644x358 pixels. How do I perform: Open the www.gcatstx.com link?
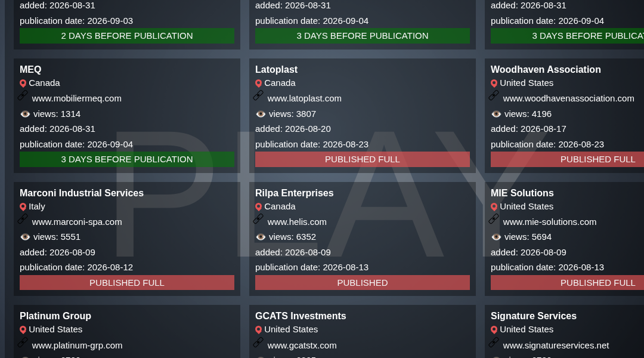pos(302,345)
